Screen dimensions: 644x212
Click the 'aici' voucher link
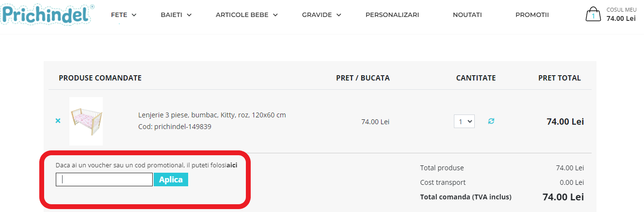click(232, 165)
